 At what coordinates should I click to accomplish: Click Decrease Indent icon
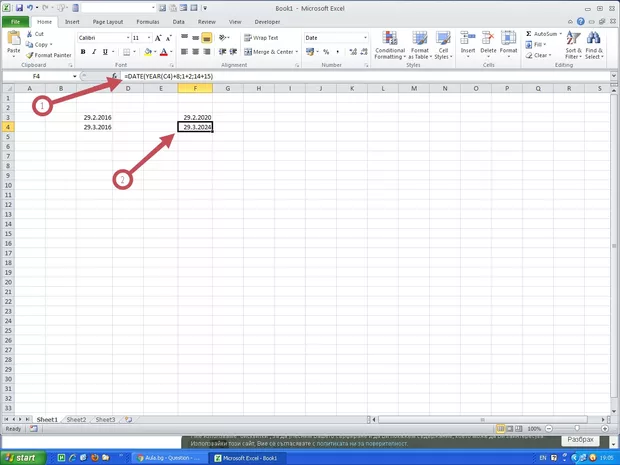(222, 52)
